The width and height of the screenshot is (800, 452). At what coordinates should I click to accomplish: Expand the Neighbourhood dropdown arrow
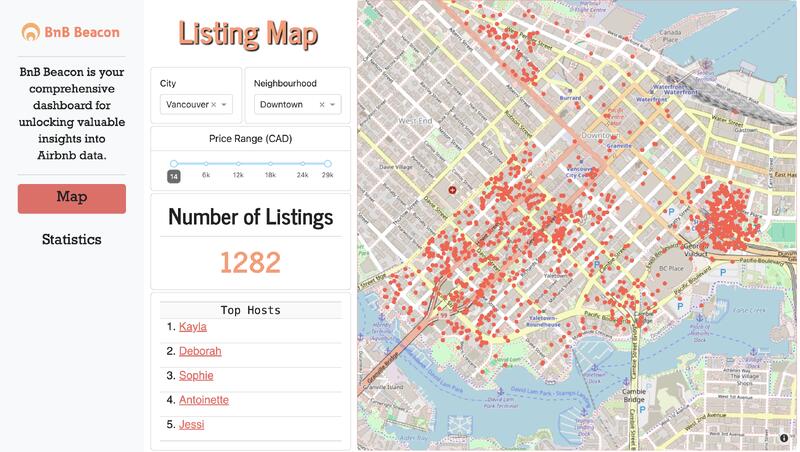333,105
